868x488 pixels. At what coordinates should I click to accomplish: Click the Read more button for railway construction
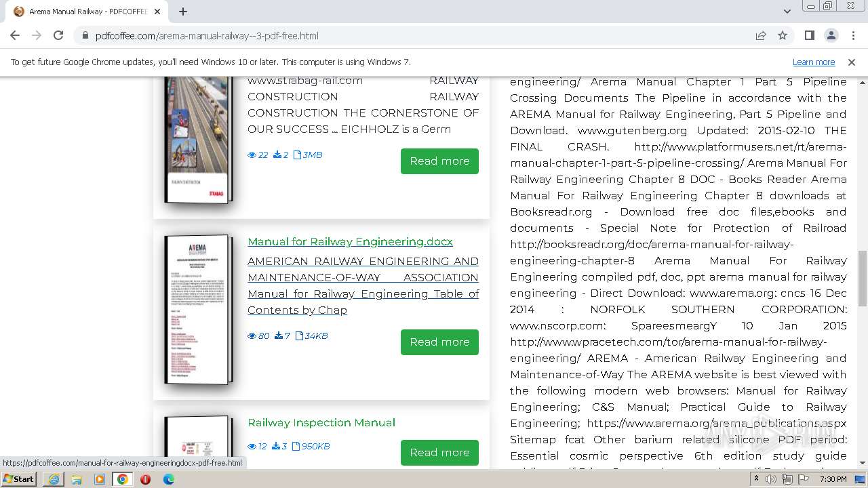point(439,161)
